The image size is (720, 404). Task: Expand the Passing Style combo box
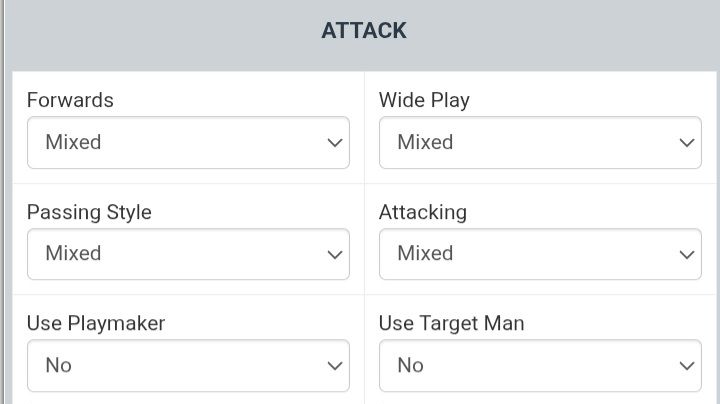pyautogui.click(x=188, y=254)
